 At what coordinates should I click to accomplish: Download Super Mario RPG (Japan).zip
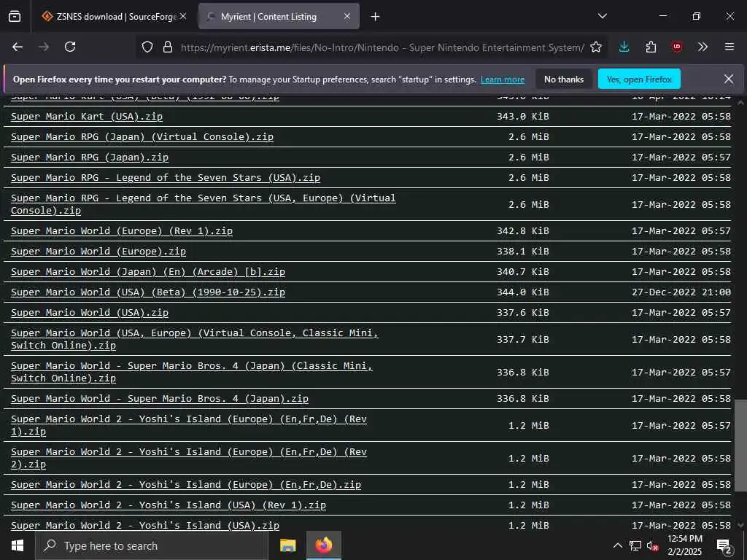coord(90,157)
